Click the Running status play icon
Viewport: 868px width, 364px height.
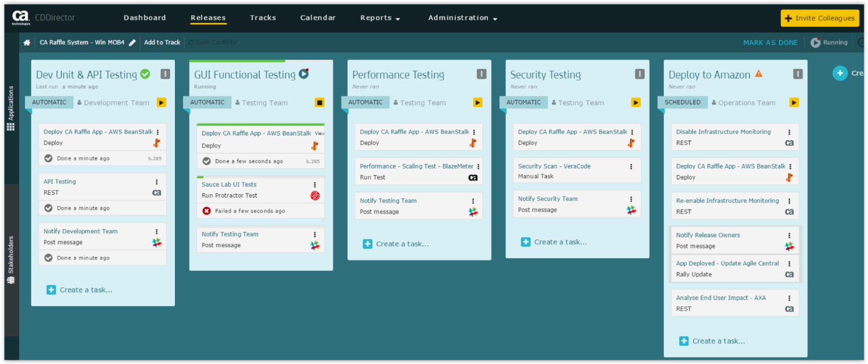815,42
